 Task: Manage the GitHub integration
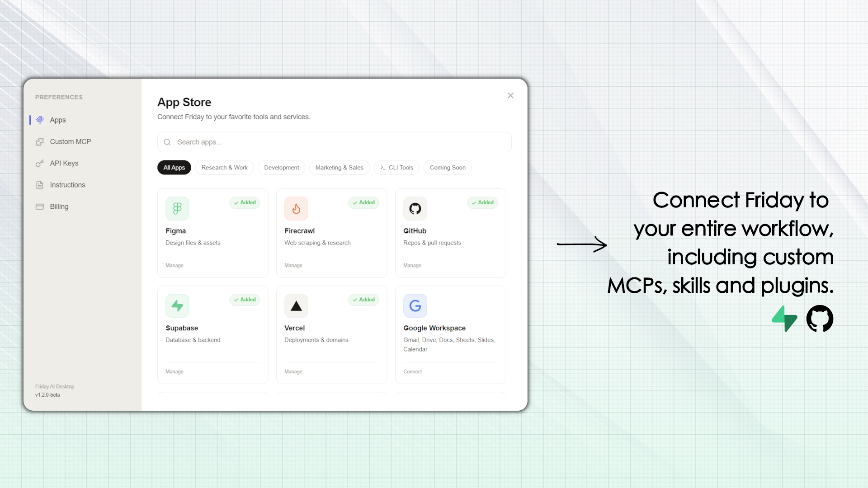pyautogui.click(x=412, y=265)
